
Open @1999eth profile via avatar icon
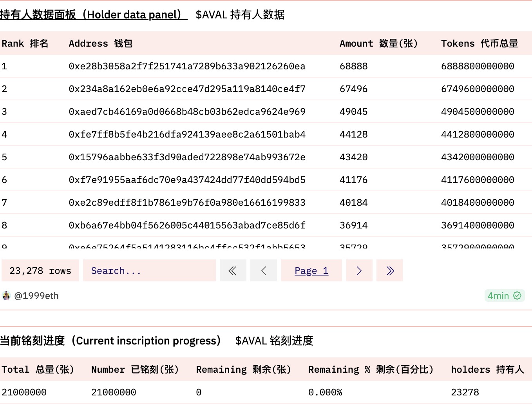point(6,295)
